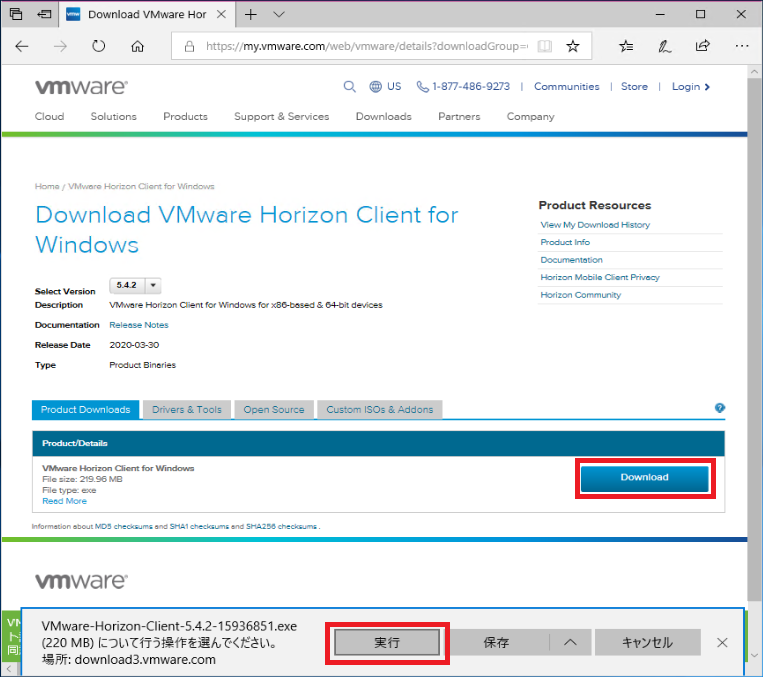The height and width of the screenshot is (677, 763).
Task: Click the vmware logo in the header
Action: [81, 87]
